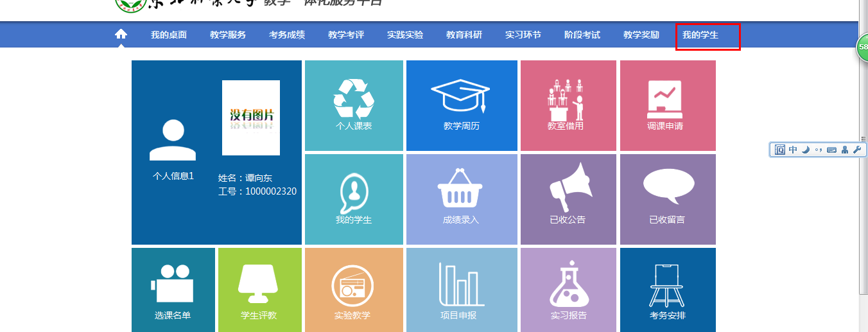Open the 考务安排 easel tile
Viewport: 868px width, 332px height.
point(667,290)
